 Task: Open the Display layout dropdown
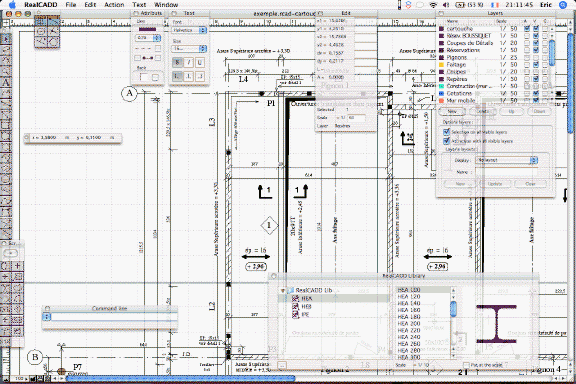click(x=507, y=160)
